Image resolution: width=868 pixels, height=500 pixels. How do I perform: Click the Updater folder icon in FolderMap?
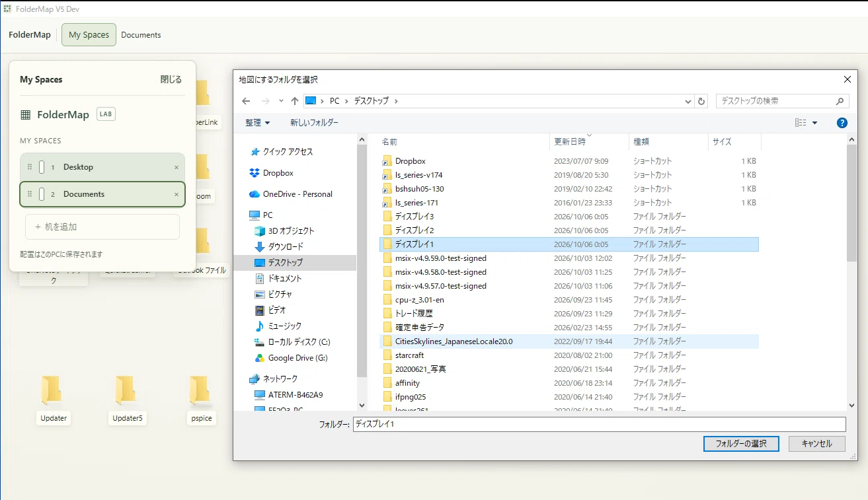(x=52, y=390)
